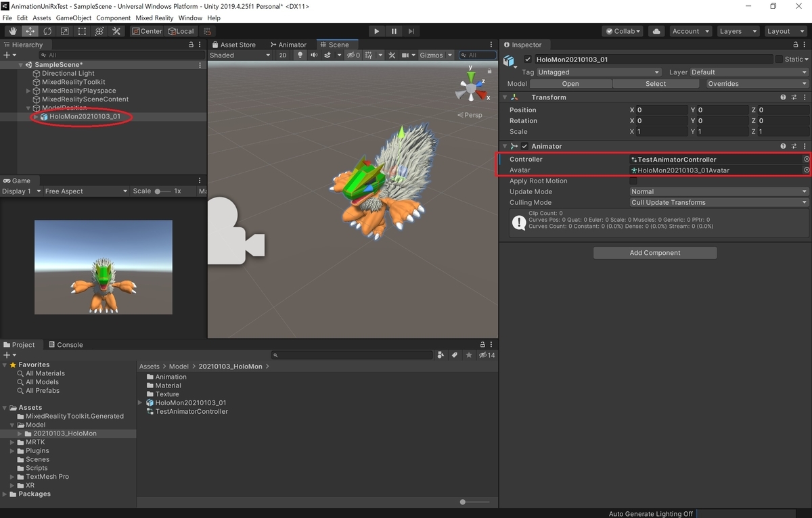Switch to the Console tab
The height and width of the screenshot is (518, 812).
pos(65,344)
